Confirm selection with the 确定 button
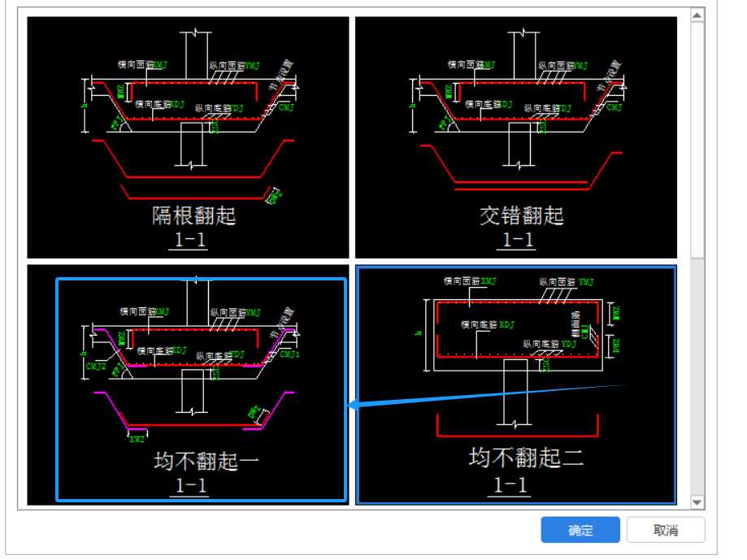Viewport: 747px width, 560px height. 580,530
